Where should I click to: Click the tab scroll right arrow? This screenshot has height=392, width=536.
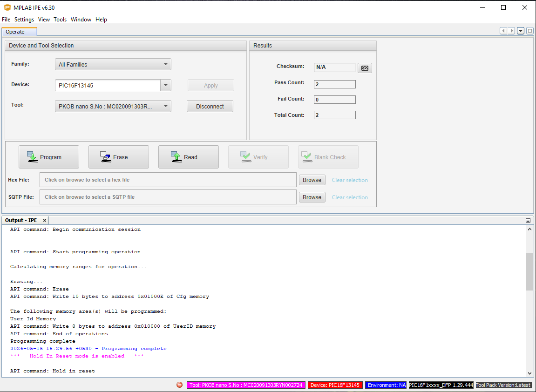point(511,31)
